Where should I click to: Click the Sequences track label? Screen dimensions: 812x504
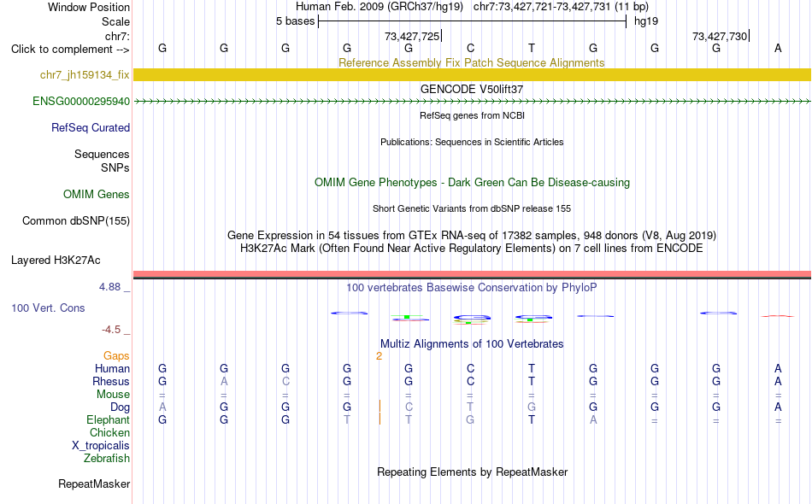point(102,155)
